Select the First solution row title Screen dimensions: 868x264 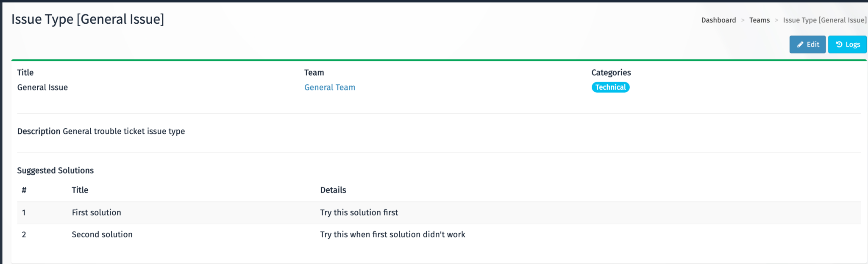[x=96, y=213]
